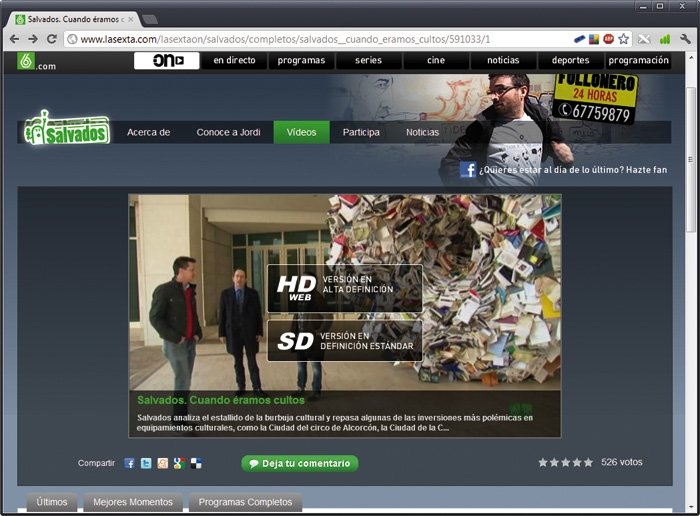Screen dimensions: 700x516
Task: Close the Salvados browser tab
Action: pyautogui.click(x=131, y=20)
